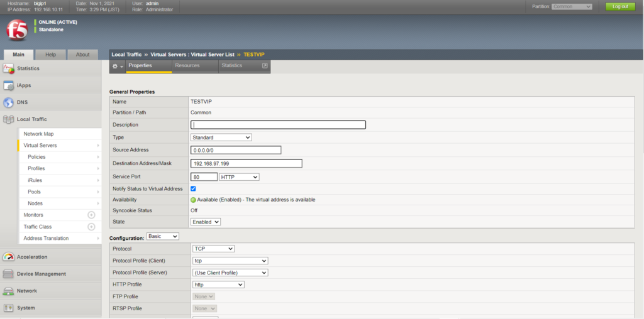644x319 pixels.
Task: Click the DNS globe icon
Action: pyautogui.click(x=9, y=102)
